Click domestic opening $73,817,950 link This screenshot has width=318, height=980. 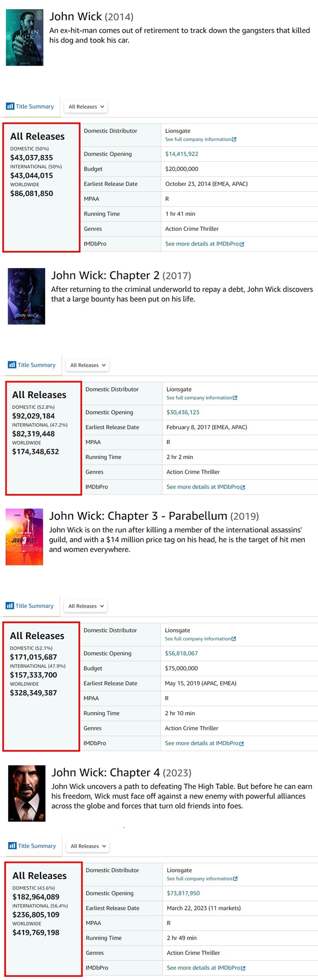pyautogui.click(x=183, y=894)
